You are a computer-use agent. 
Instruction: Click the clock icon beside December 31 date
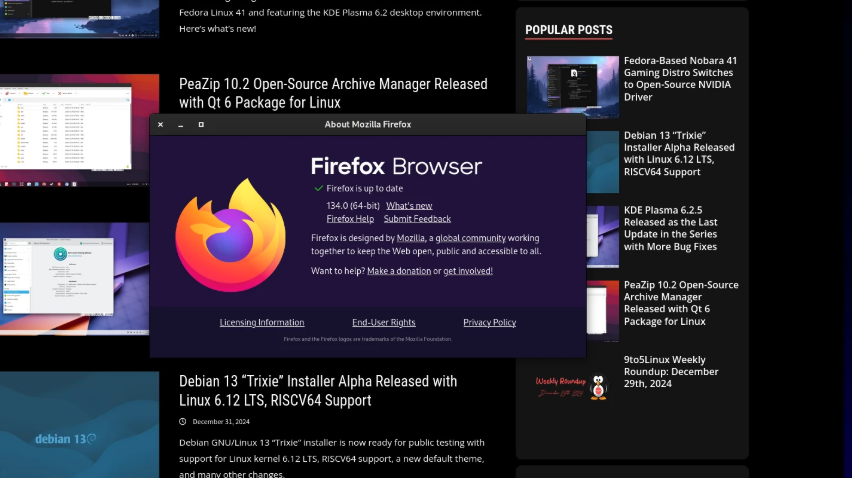(x=183, y=422)
